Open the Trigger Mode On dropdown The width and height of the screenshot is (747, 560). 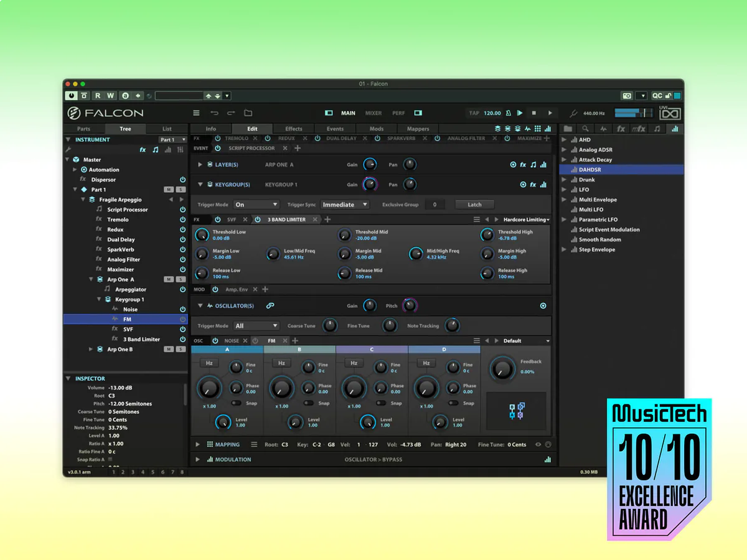pyautogui.click(x=256, y=205)
